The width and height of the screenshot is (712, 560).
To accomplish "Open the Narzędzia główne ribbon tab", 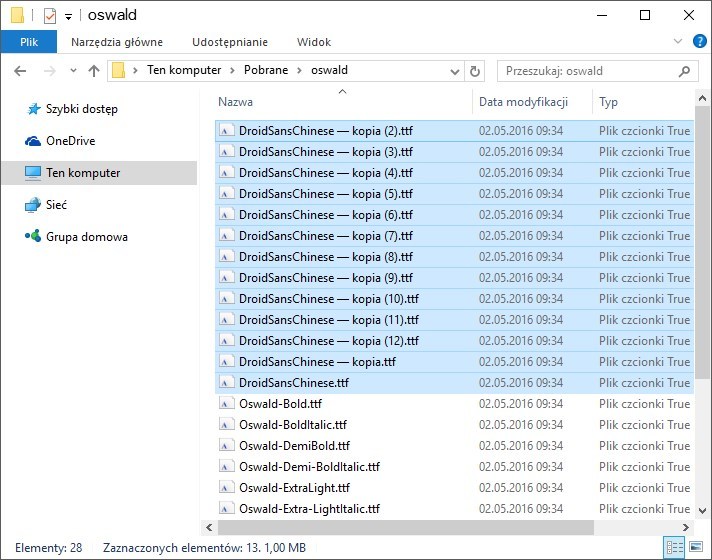I will 117,42.
